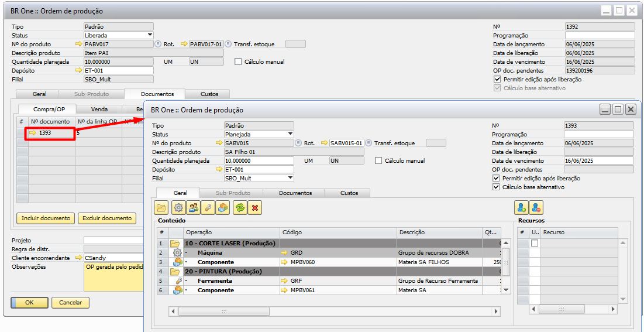Image resolution: width=644 pixels, height=332 pixels.
Task: Click the box icon of the MPBV061 Componente row
Action: pyautogui.click(x=178, y=290)
